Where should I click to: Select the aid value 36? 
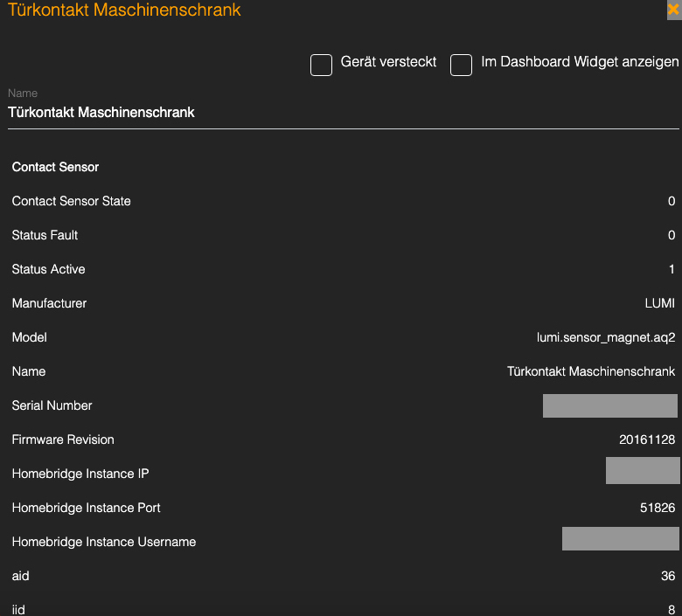click(668, 576)
